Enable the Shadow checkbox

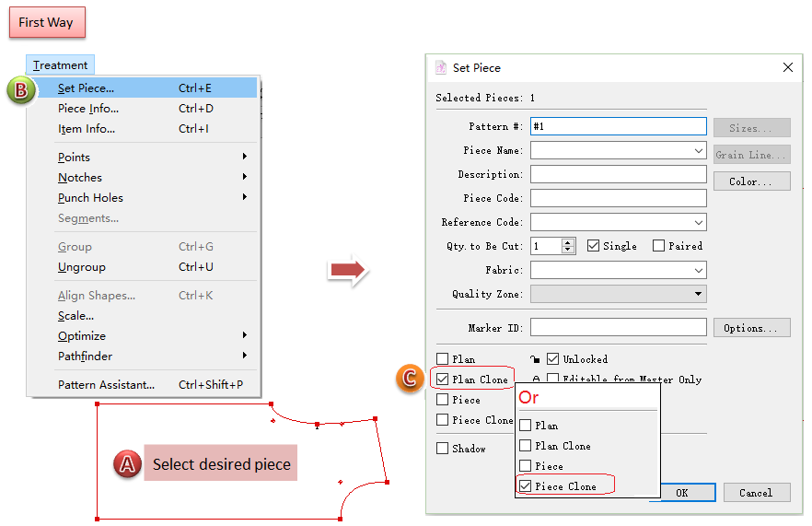click(x=443, y=449)
